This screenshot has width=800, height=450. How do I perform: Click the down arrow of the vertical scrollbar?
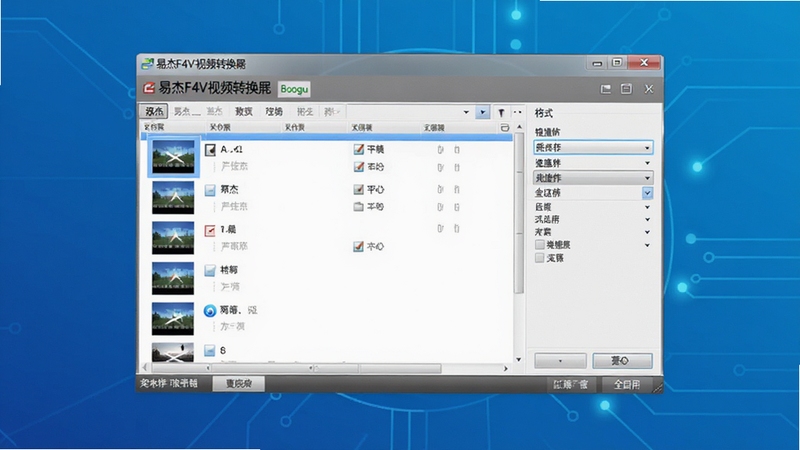point(519,360)
